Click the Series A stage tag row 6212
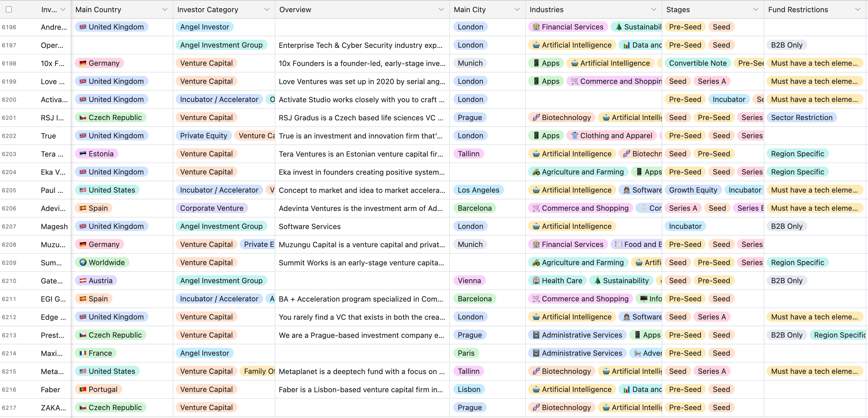The width and height of the screenshot is (868, 418). pyautogui.click(x=712, y=317)
